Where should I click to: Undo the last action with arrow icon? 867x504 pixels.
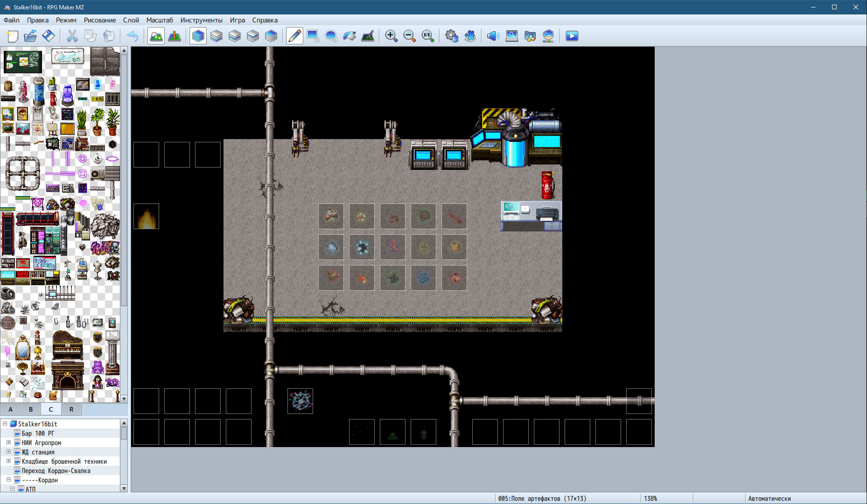click(x=133, y=36)
